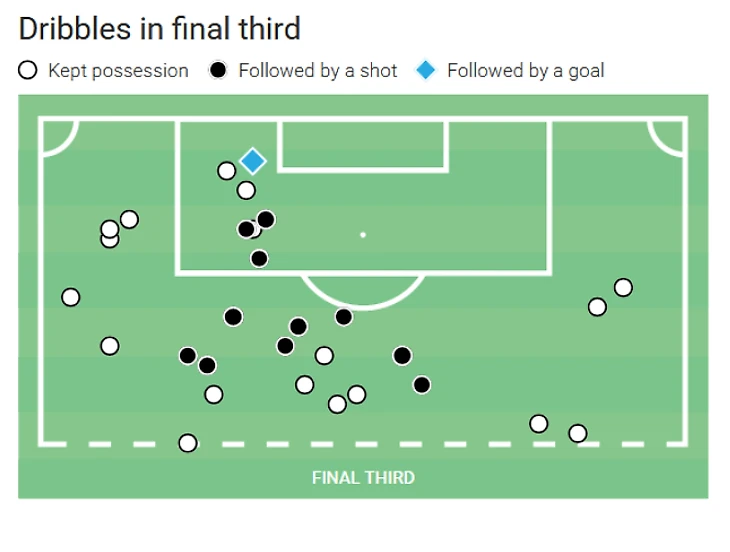Image resolution: width=730 pixels, height=552 pixels.
Task: Click the Dribbles in final third title
Action: click(159, 28)
